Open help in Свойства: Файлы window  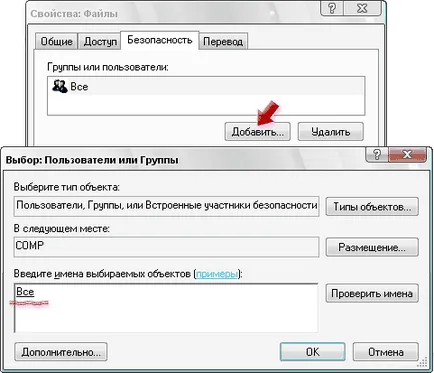(332, 8)
